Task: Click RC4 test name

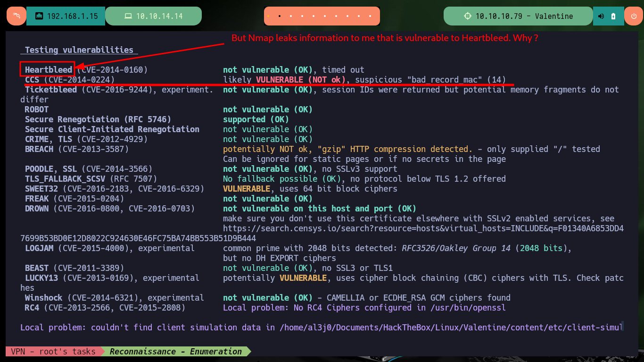Action: click(x=32, y=308)
